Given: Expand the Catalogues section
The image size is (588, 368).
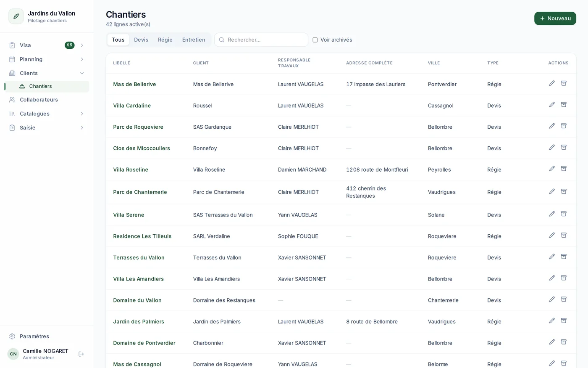Looking at the screenshot, I should click(x=82, y=114).
